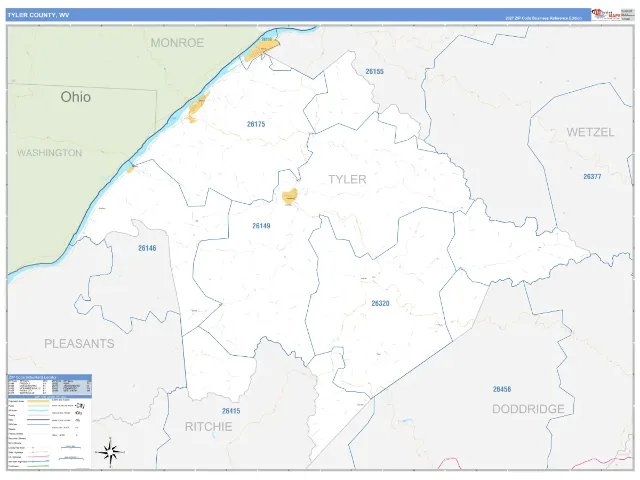Click the ZIP code label 26415
640x480 pixels.
(231, 411)
